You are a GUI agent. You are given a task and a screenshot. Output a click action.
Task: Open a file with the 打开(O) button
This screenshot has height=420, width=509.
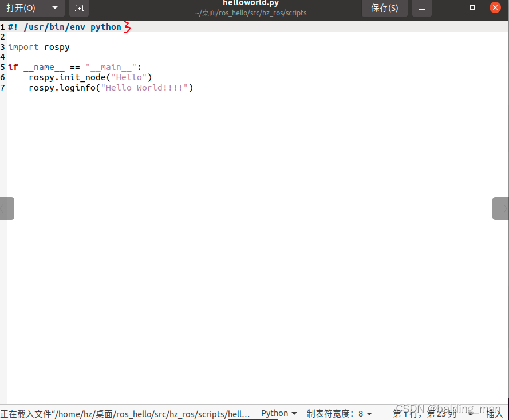[21, 8]
